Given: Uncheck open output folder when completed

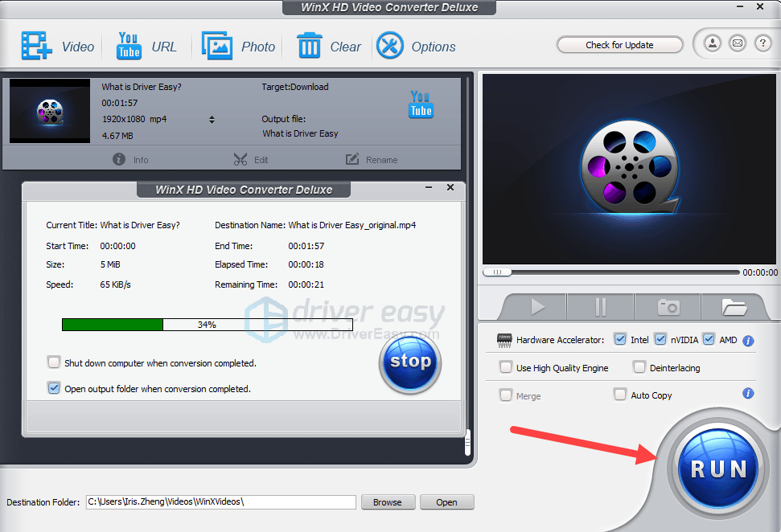Looking at the screenshot, I should (x=54, y=388).
